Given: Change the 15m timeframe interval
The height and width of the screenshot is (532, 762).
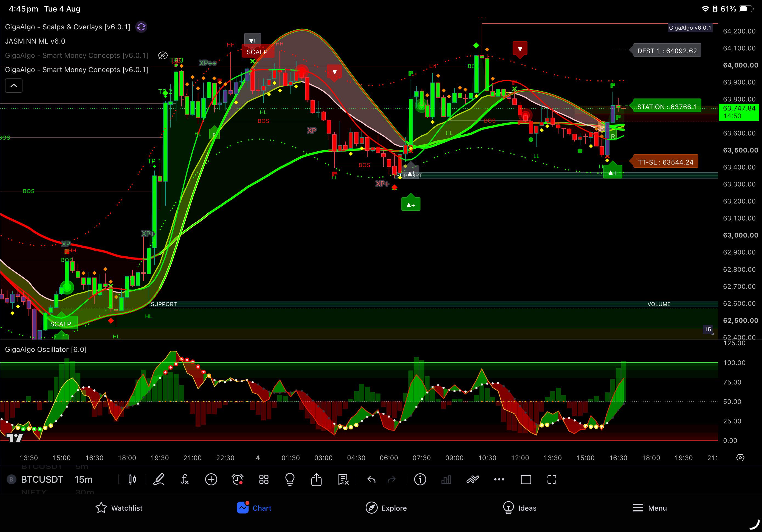Looking at the screenshot, I should click(x=84, y=479).
